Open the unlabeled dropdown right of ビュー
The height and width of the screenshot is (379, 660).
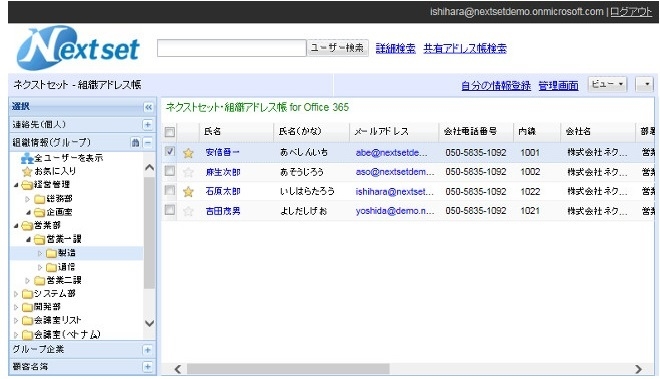644,84
